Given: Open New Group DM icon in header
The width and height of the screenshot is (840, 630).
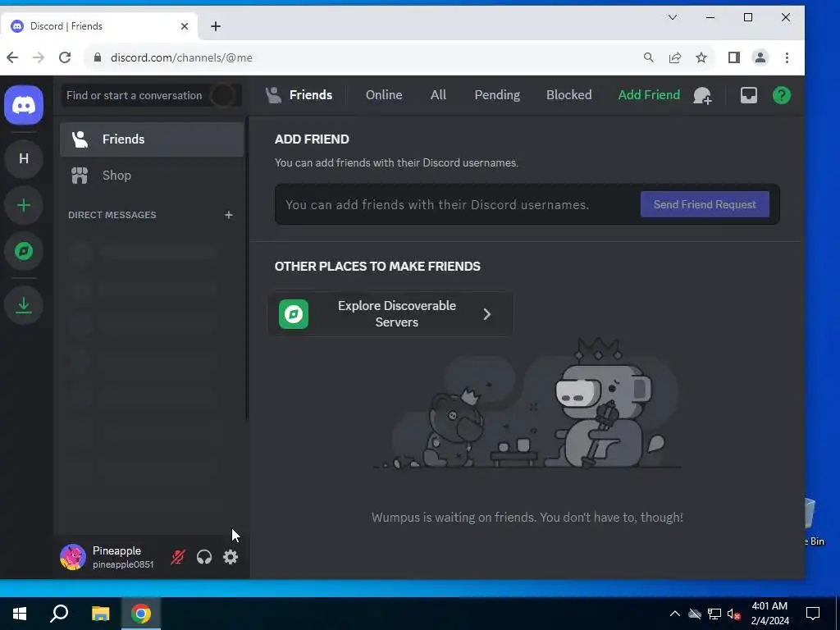Looking at the screenshot, I should (702, 95).
